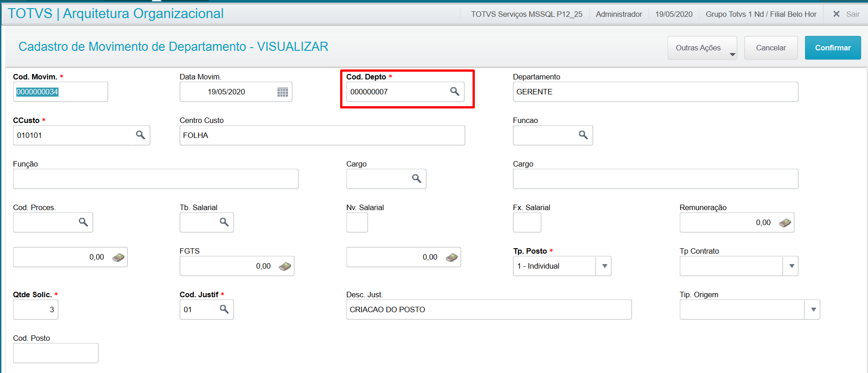Click Centro Custo field showing FOLHA
This screenshot has width=868, height=373.
click(322, 135)
